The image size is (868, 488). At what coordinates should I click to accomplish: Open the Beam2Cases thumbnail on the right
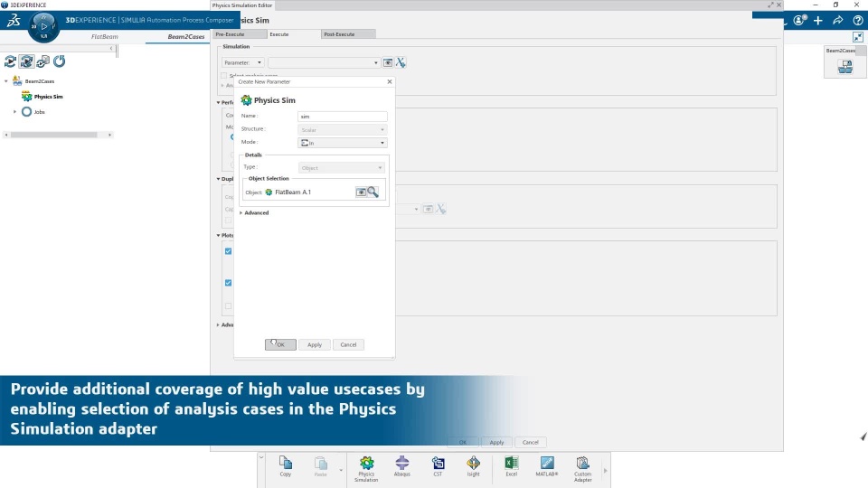[844, 66]
